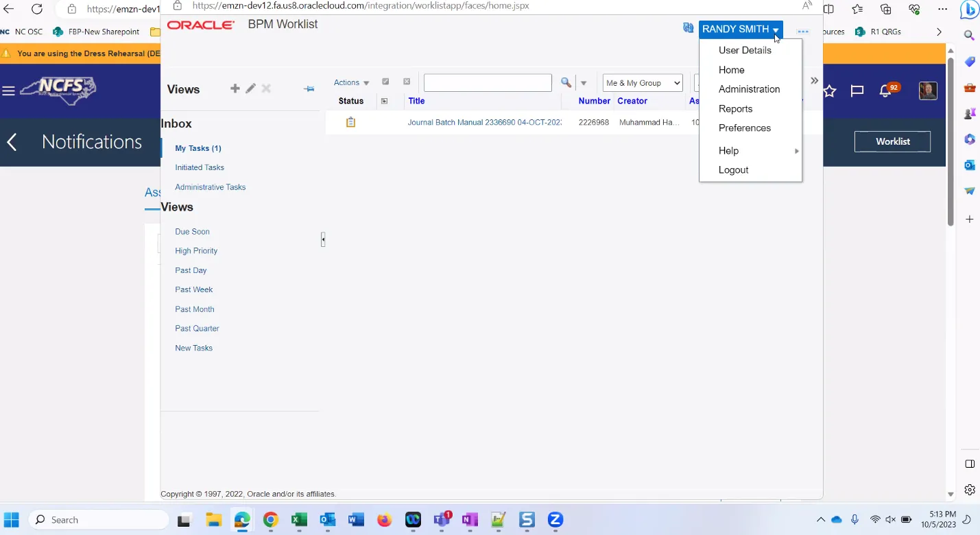980x535 pixels.
Task: Open the Actions dropdown menu
Action: tap(351, 83)
